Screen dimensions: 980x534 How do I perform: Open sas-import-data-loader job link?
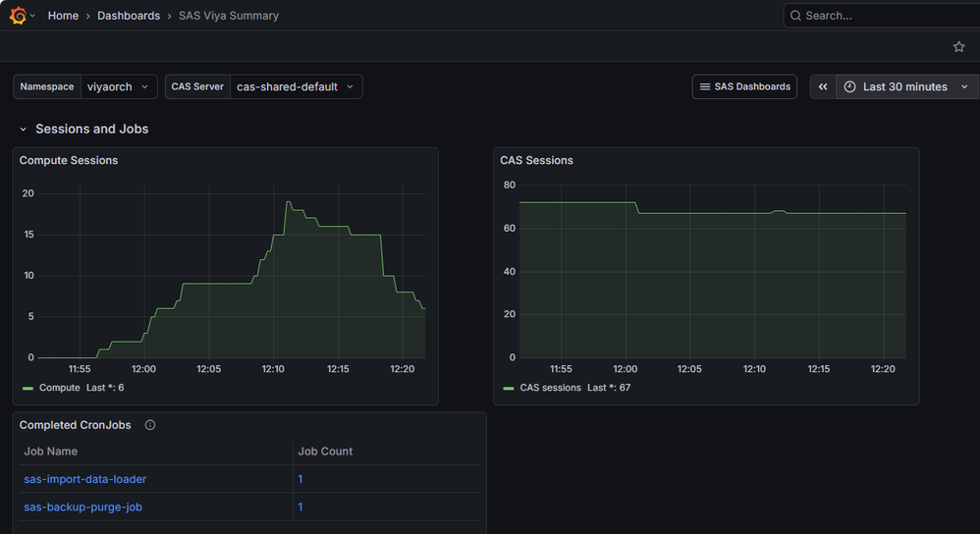click(85, 479)
